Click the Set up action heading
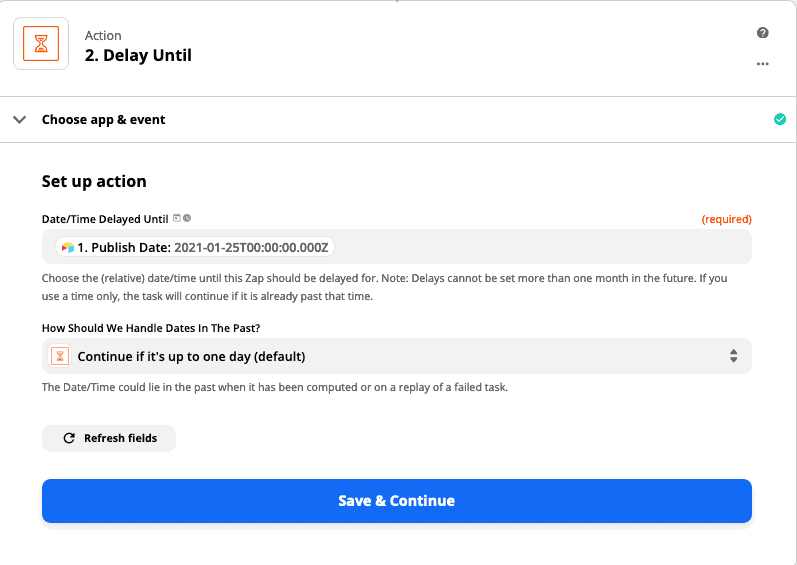 [x=94, y=181]
